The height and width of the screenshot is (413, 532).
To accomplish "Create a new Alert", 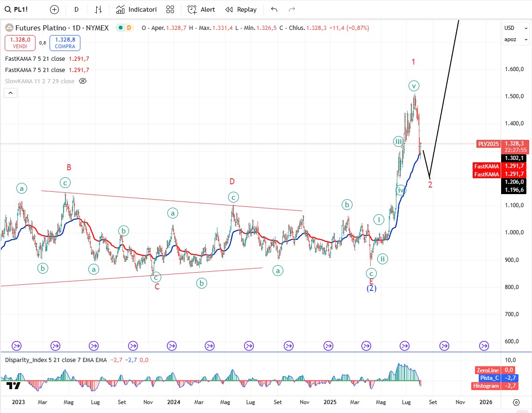I will point(201,9).
